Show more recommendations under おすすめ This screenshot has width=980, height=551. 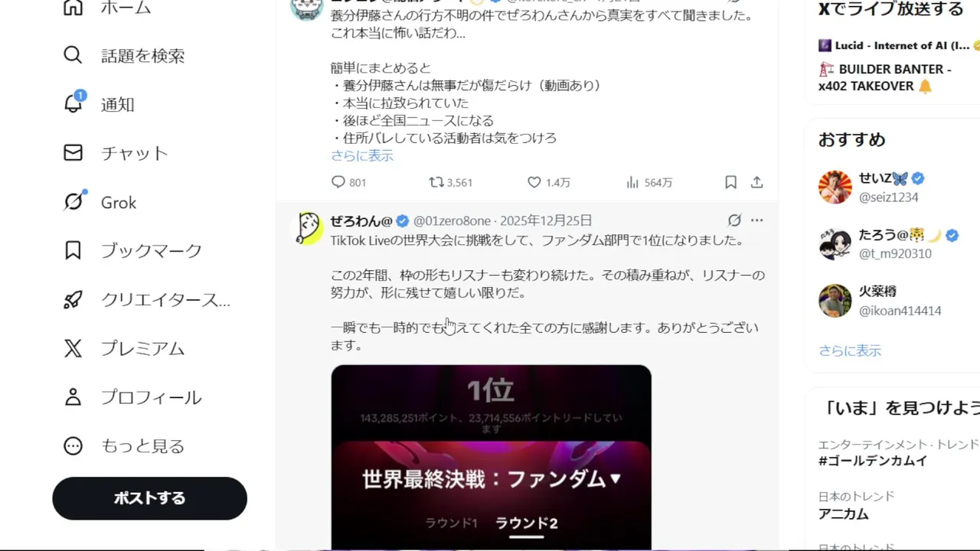pyautogui.click(x=850, y=350)
